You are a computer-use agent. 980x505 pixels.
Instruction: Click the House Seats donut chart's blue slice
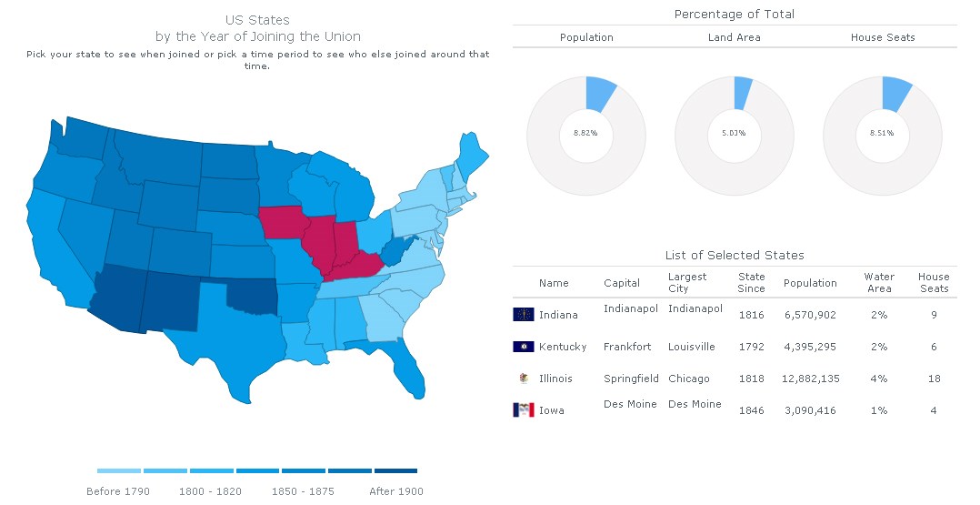coord(896,93)
